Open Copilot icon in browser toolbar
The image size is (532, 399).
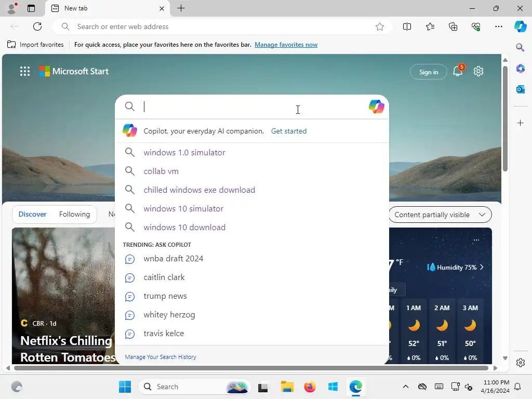(x=520, y=26)
